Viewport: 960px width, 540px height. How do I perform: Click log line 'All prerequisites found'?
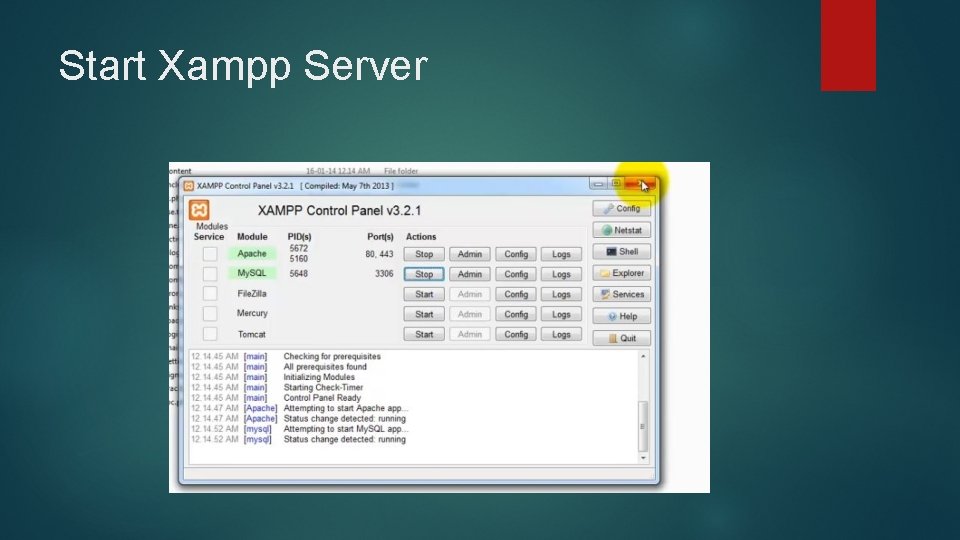(325, 367)
